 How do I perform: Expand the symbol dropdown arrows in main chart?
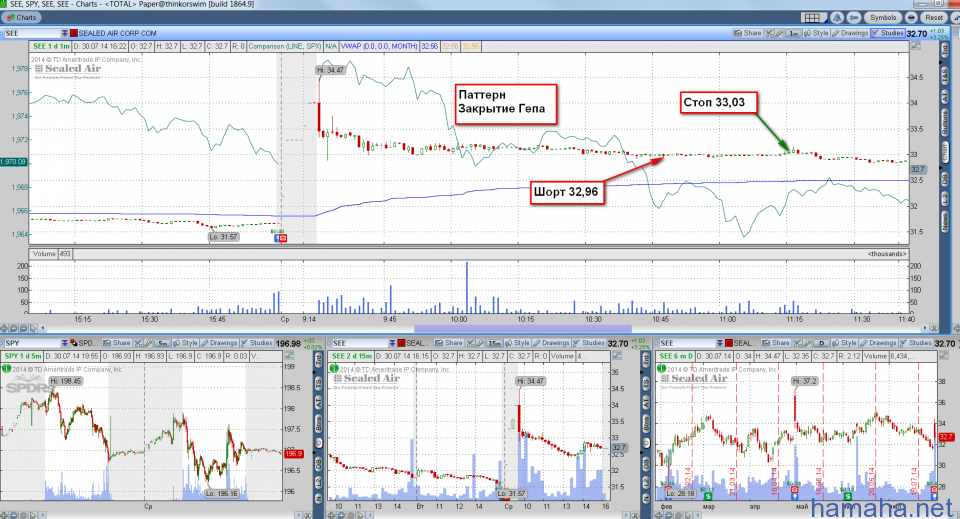point(65,33)
